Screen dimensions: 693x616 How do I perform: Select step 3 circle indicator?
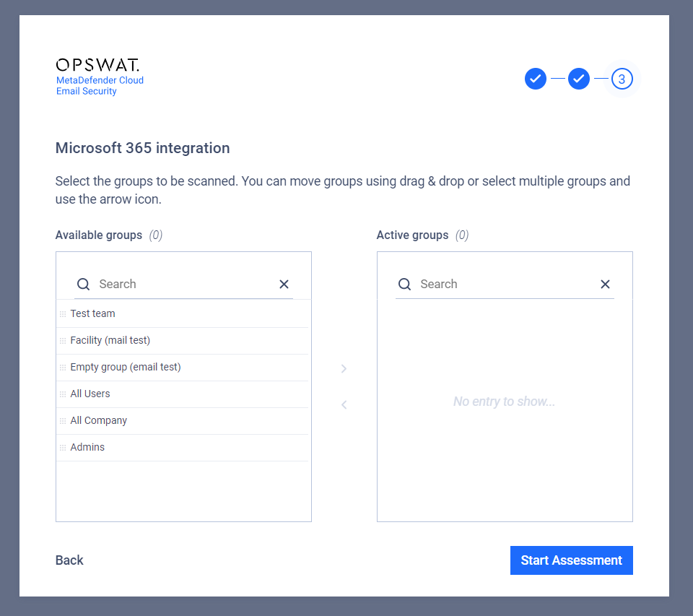[622, 79]
